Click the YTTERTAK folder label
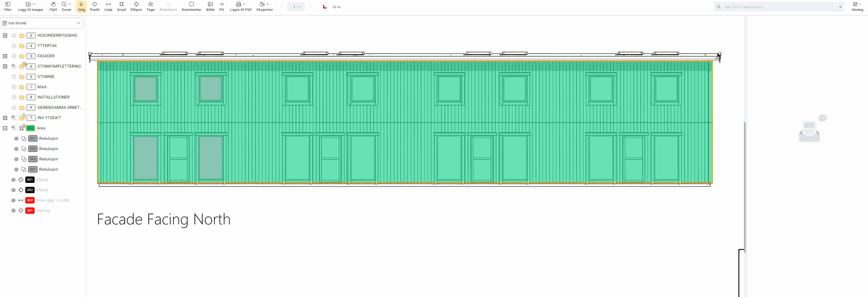Image resolution: width=868 pixels, height=297 pixels. (47, 46)
